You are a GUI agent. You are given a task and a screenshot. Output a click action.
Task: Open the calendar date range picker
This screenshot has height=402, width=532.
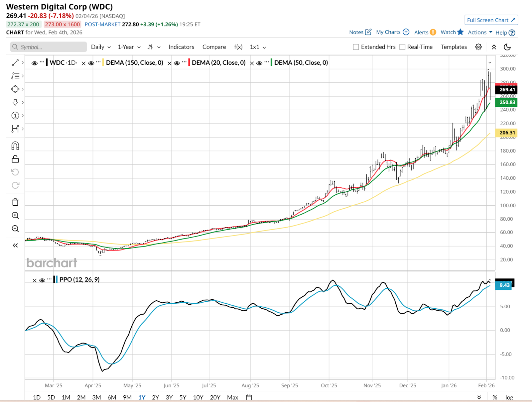[x=249, y=397]
